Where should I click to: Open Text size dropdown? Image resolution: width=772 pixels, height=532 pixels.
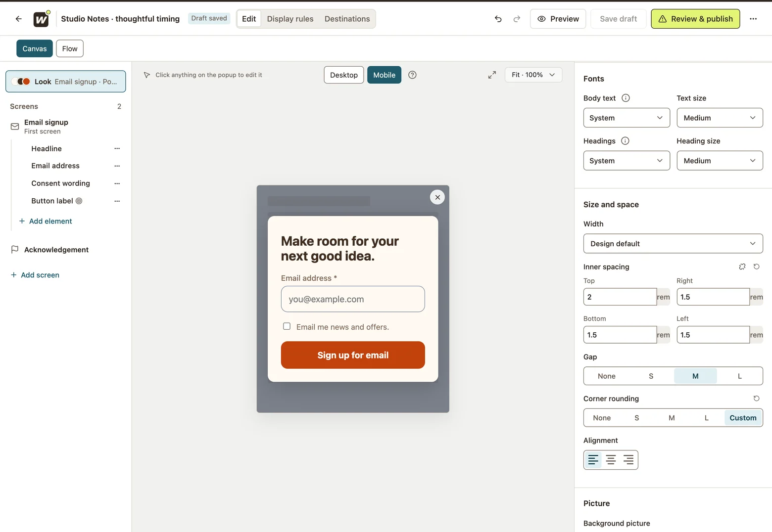(x=720, y=118)
